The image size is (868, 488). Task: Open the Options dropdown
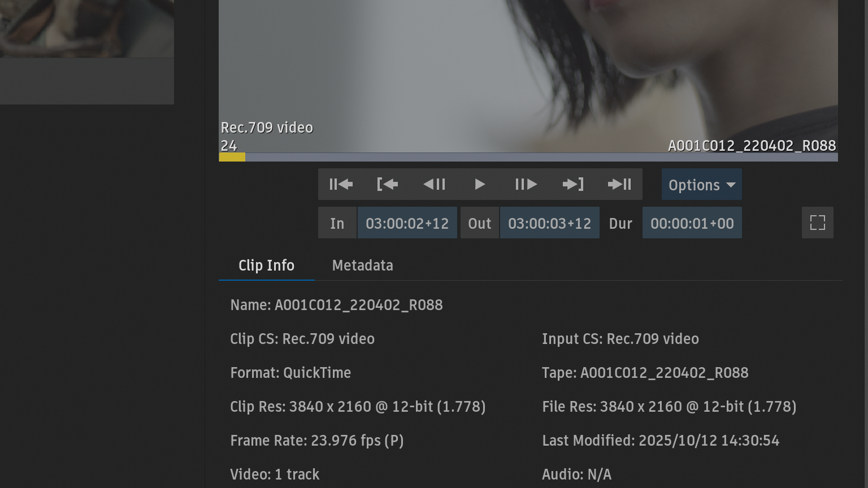click(701, 185)
